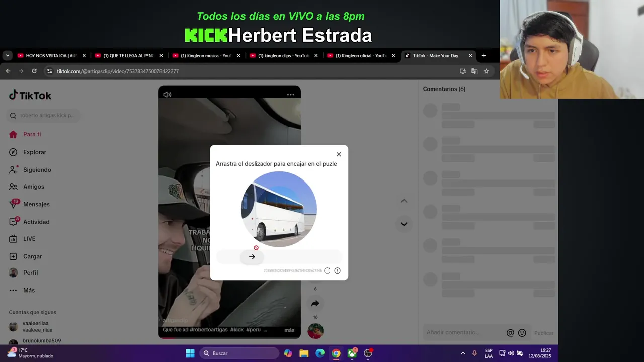Focus the TikTok search field
Viewport: 644px width, 362px height.
44,115
